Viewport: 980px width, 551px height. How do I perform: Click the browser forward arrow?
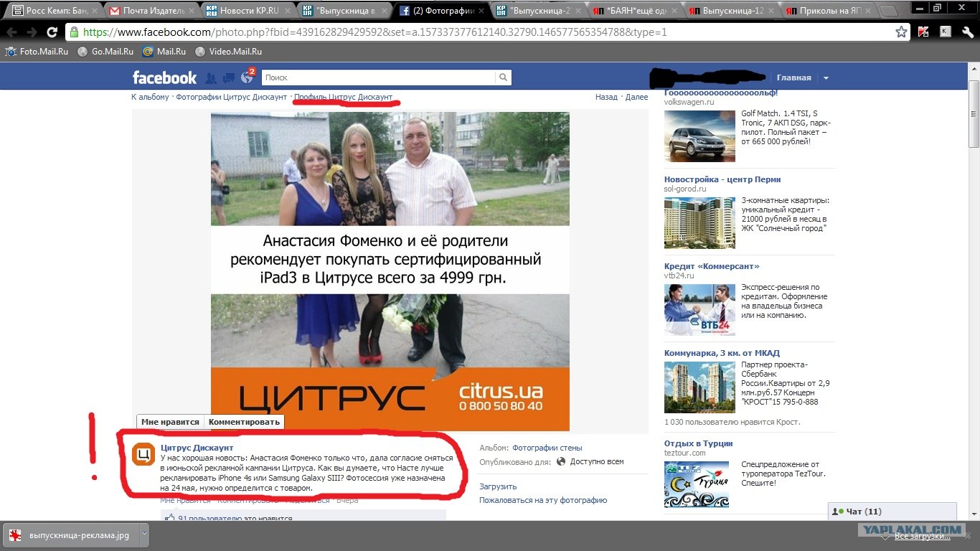click(x=32, y=32)
